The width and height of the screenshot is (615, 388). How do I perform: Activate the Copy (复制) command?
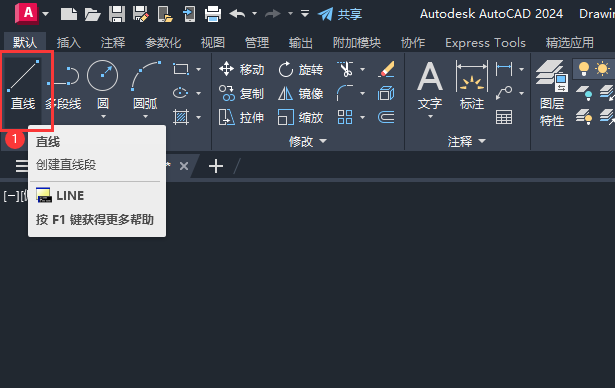click(242, 93)
